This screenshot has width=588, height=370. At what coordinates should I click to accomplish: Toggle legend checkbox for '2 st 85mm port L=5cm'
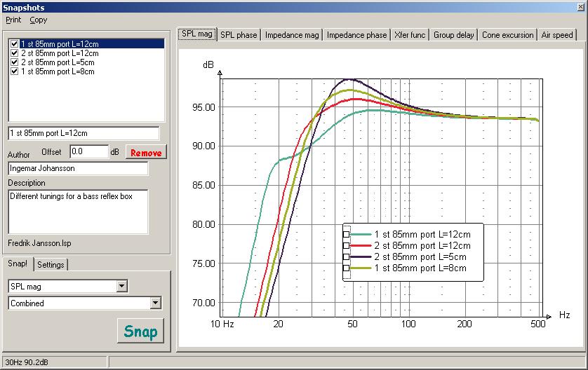(x=346, y=257)
